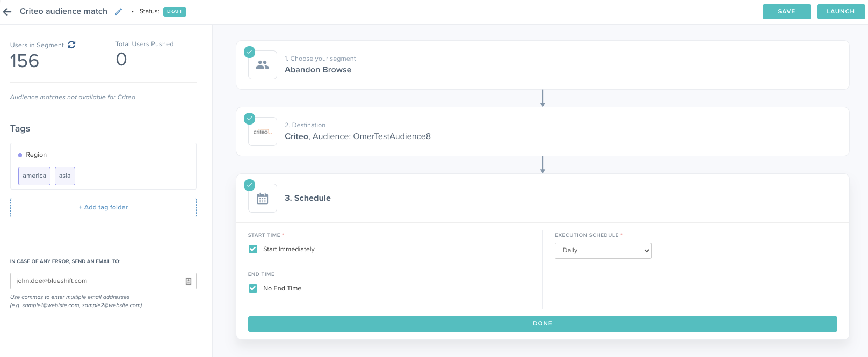Click the step 3 completed checkmark badge
The width and height of the screenshot is (868, 357).
pos(250,185)
